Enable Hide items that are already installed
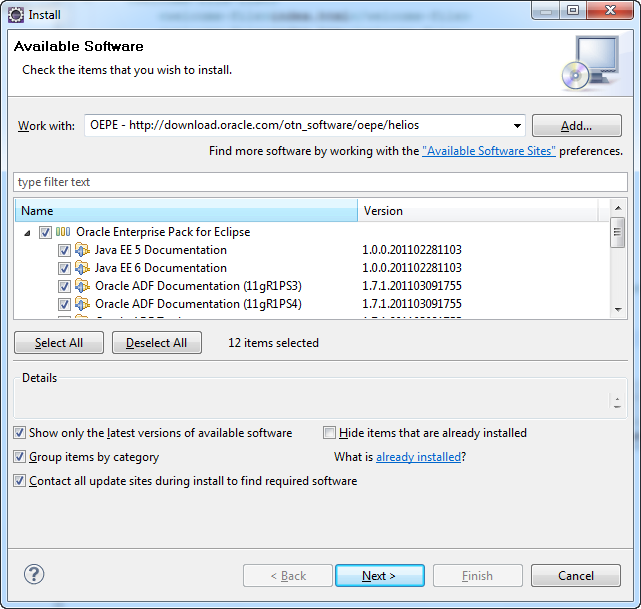Image resolution: width=641 pixels, height=609 pixels. click(329, 432)
